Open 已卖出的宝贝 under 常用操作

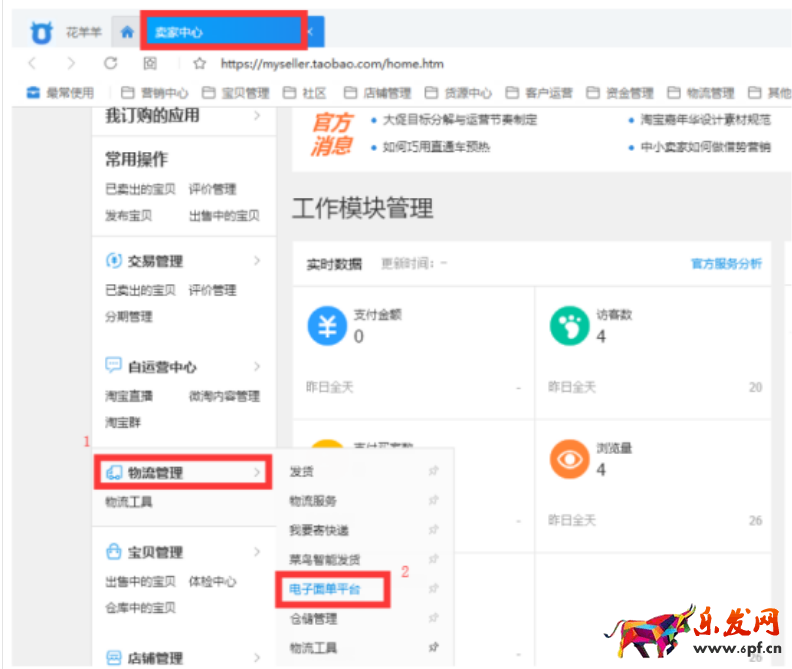[x=140, y=189]
